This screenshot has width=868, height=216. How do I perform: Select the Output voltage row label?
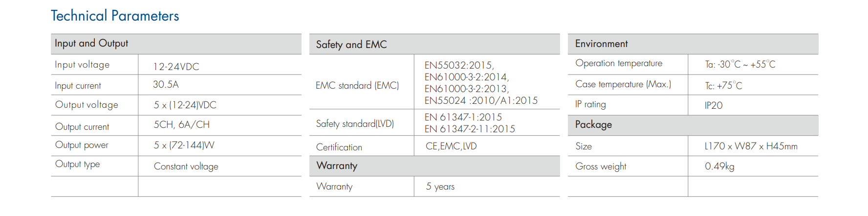pos(87,105)
